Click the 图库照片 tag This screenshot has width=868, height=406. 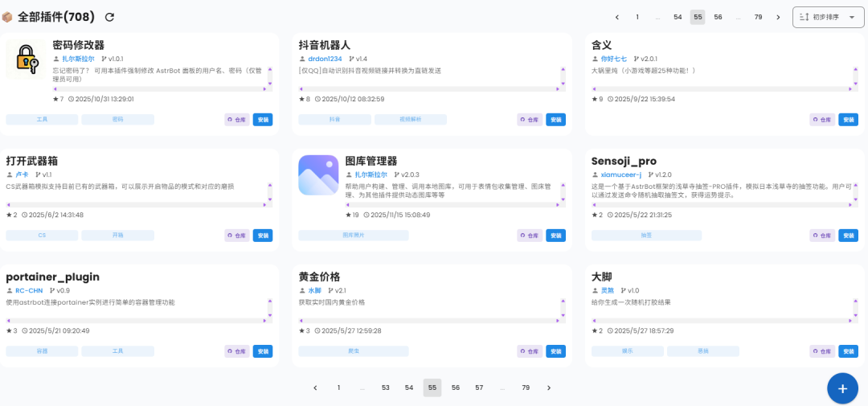(x=354, y=236)
